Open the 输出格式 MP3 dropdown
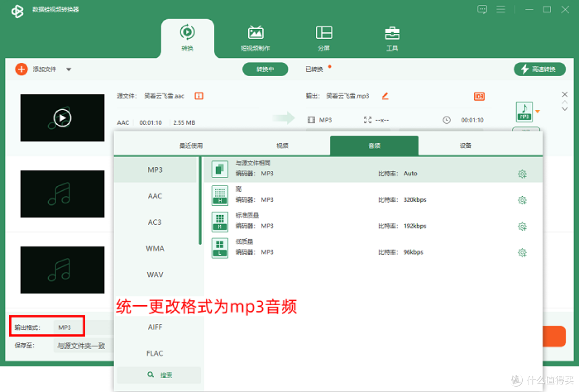The width and height of the screenshot is (579, 392). pos(84,327)
